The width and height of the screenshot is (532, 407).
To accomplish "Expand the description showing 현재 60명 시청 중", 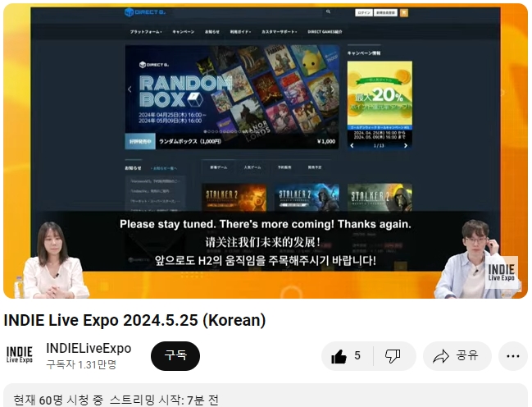I will [266, 396].
